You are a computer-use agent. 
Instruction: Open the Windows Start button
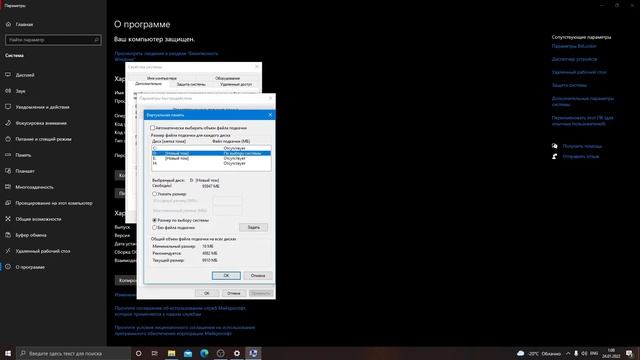[8, 353]
